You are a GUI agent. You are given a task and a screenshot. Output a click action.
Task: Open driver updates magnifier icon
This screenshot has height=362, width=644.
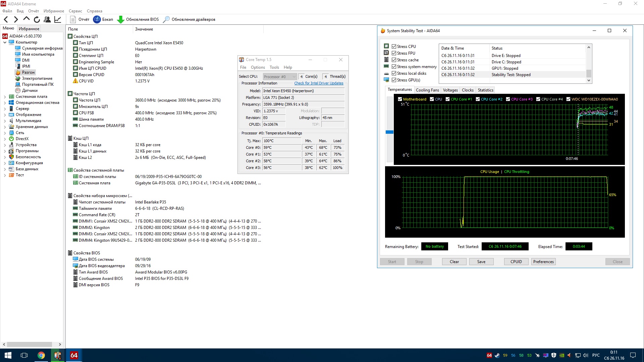[166, 19]
